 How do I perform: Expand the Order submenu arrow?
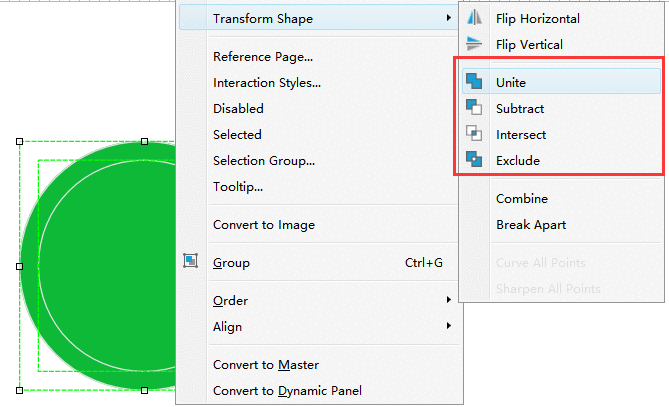coord(448,300)
